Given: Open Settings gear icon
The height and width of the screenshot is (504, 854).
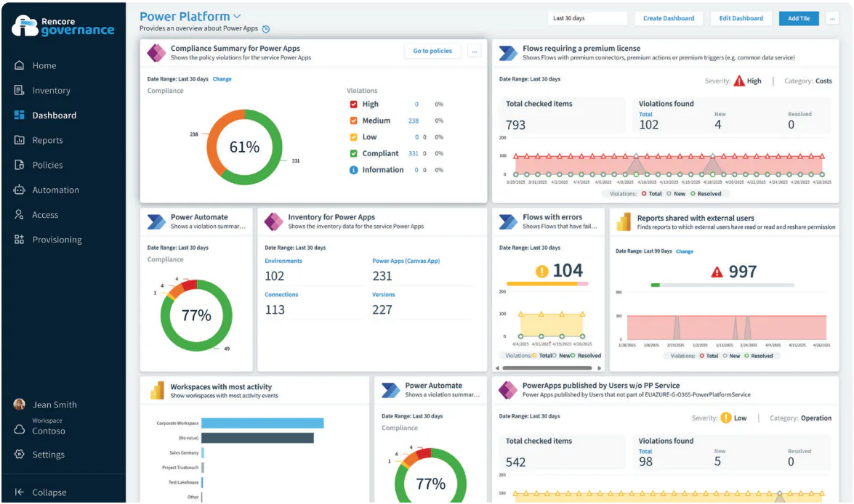Looking at the screenshot, I should 19,454.
